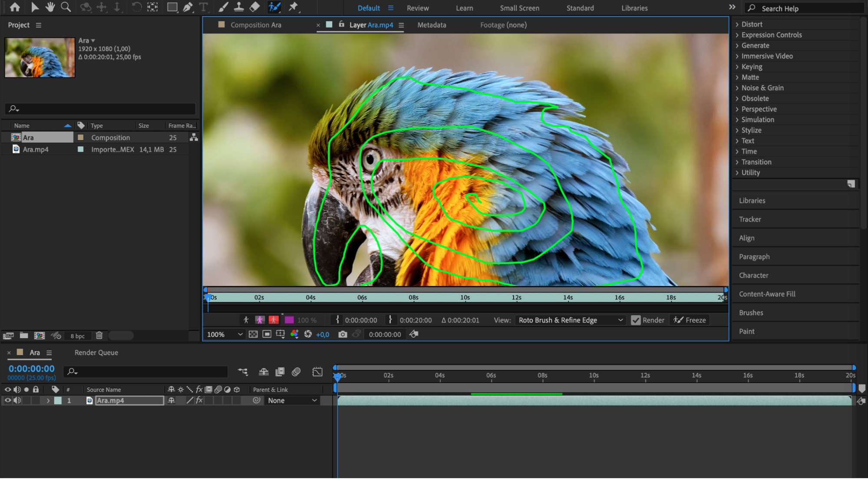Open the Tracker panel
868x479 pixels.
pos(750,220)
